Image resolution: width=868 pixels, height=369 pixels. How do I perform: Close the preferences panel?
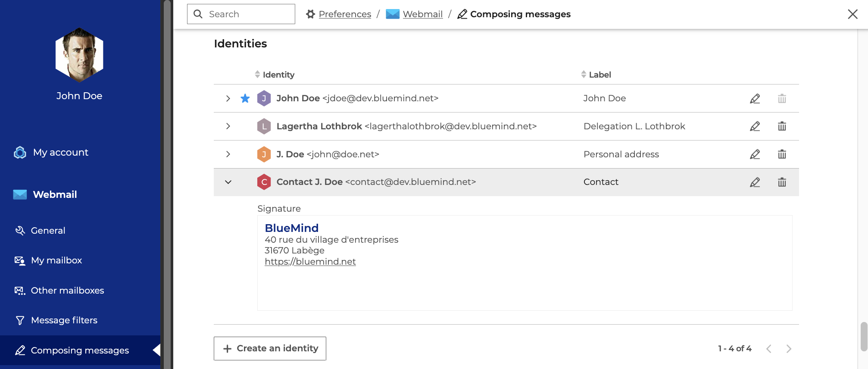pos(852,14)
